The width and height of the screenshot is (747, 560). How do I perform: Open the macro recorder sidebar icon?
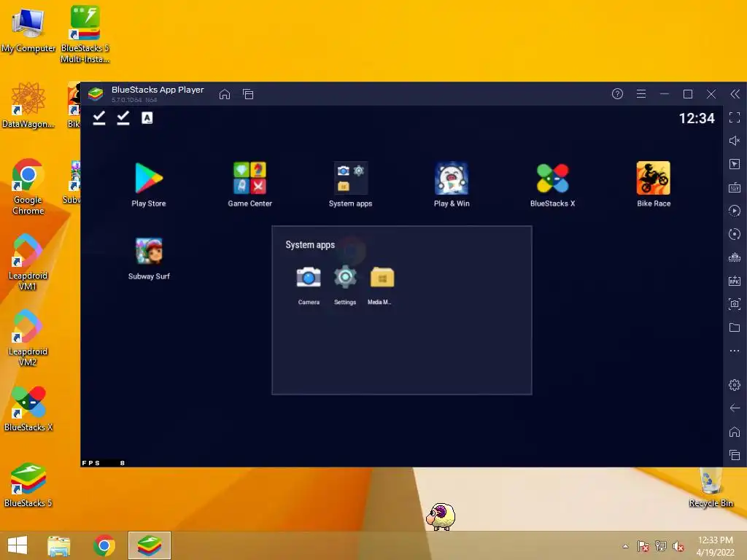735,211
